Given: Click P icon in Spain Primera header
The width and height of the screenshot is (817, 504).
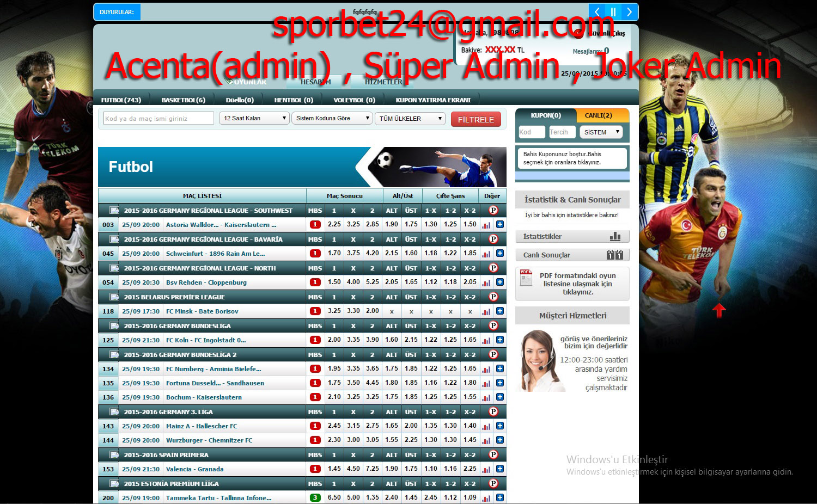Looking at the screenshot, I should click(x=493, y=454).
